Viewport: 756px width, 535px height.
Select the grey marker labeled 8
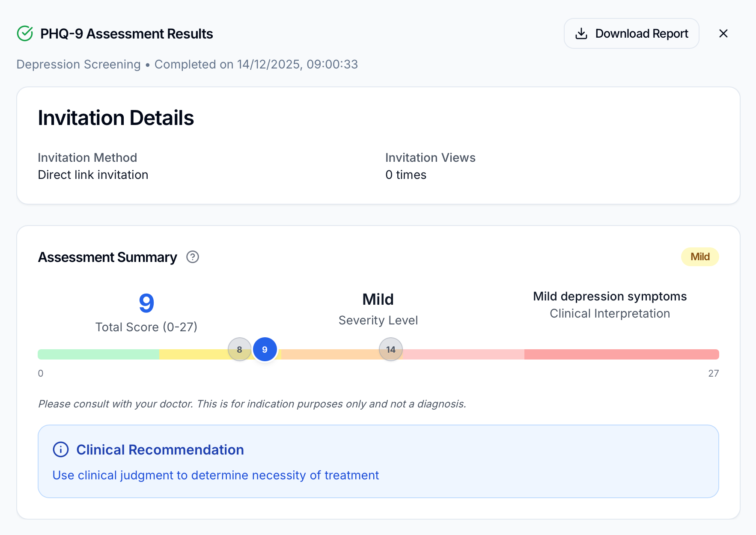pyautogui.click(x=239, y=349)
